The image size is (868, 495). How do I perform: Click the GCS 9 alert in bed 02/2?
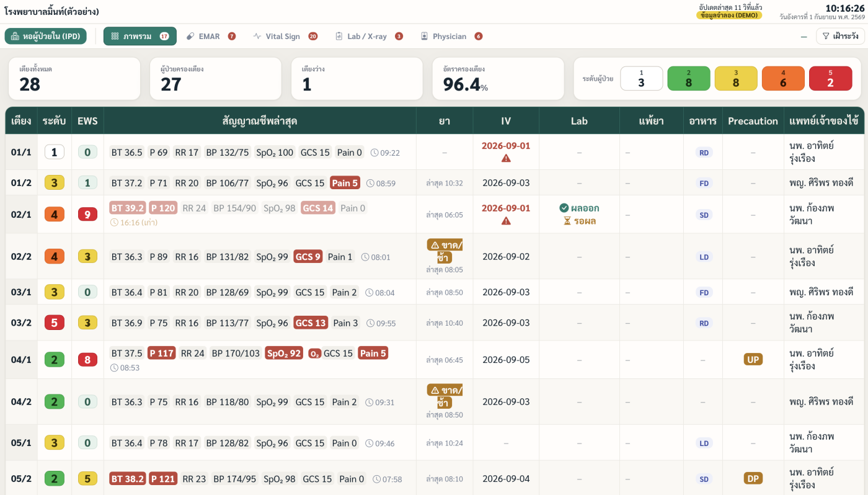tap(308, 257)
